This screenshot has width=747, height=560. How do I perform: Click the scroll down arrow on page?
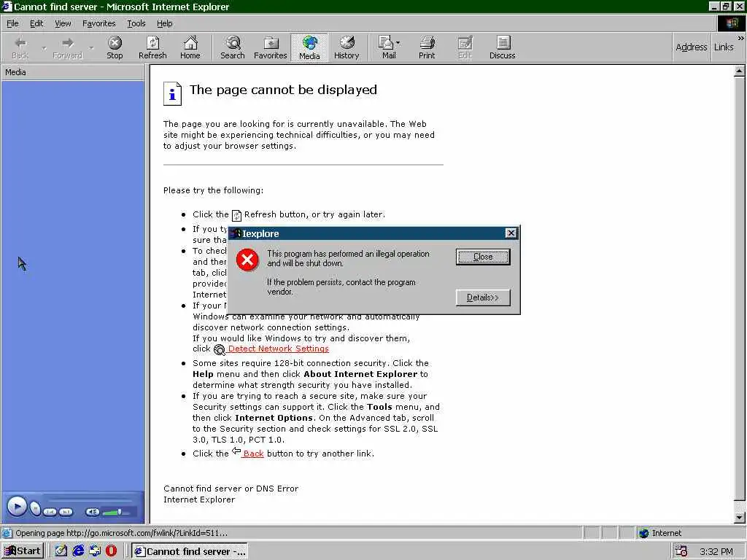coord(739,518)
